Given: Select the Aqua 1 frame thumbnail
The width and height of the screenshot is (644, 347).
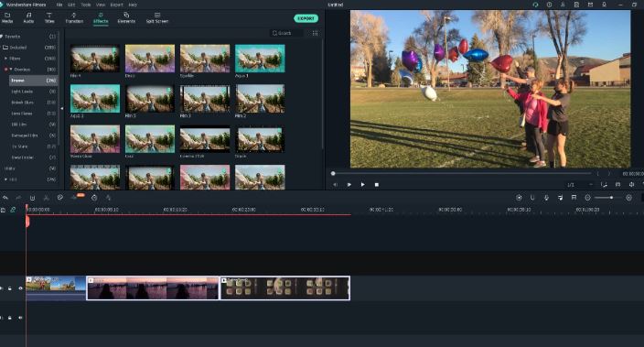Looking at the screenshot, I should point(260,59).
